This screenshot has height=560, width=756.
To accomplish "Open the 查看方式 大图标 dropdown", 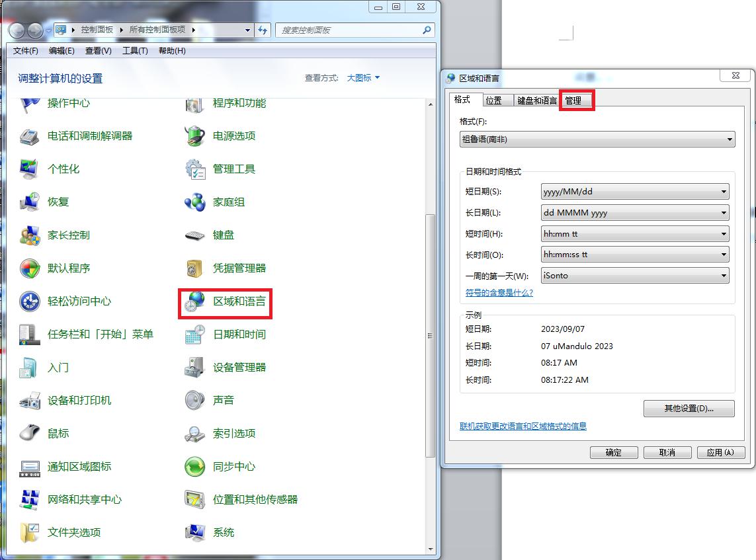I will [364, 77].
